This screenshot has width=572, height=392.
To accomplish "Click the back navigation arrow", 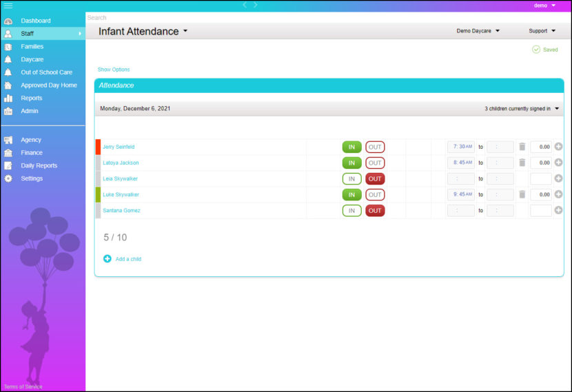I will (x=245, y=5).
